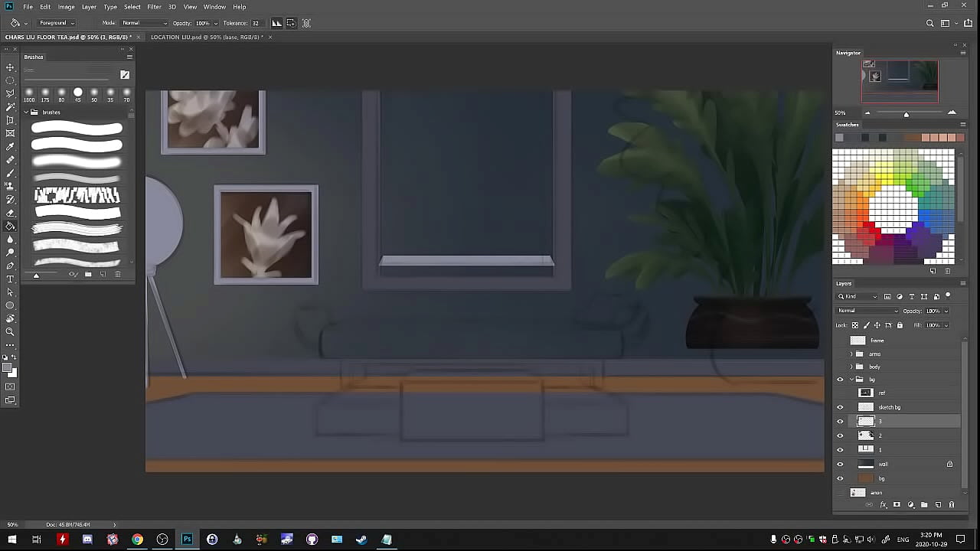Open the Filter menu
Screen dimensions: 980x551
(154, 7)
